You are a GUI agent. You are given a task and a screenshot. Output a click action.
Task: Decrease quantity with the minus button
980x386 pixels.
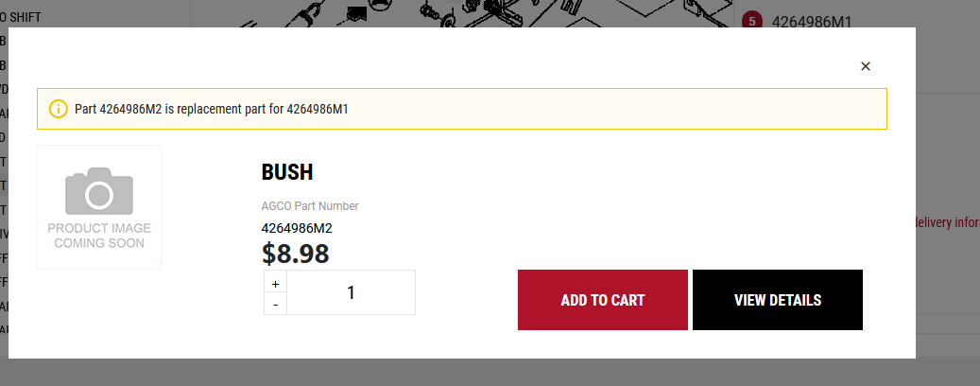275,305
